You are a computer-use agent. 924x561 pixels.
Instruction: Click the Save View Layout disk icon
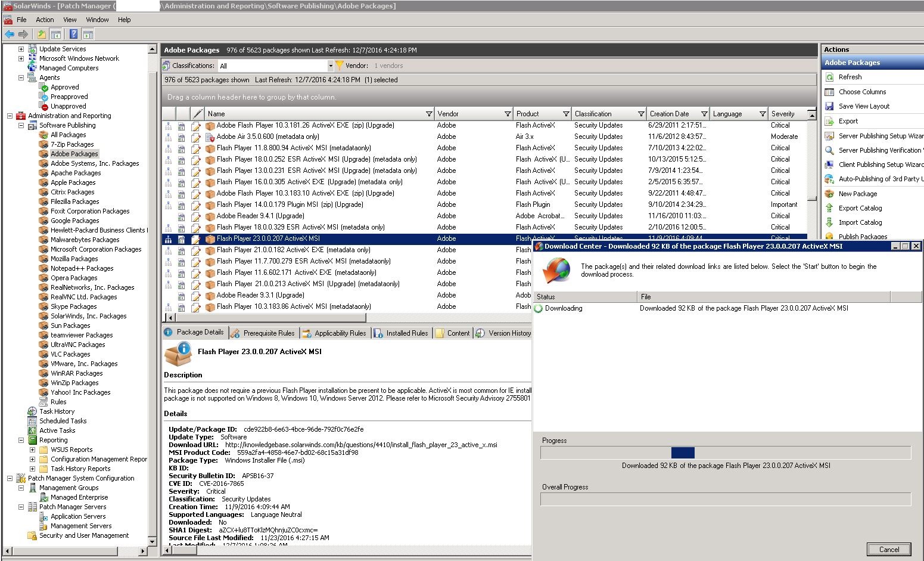click(829, 106)
